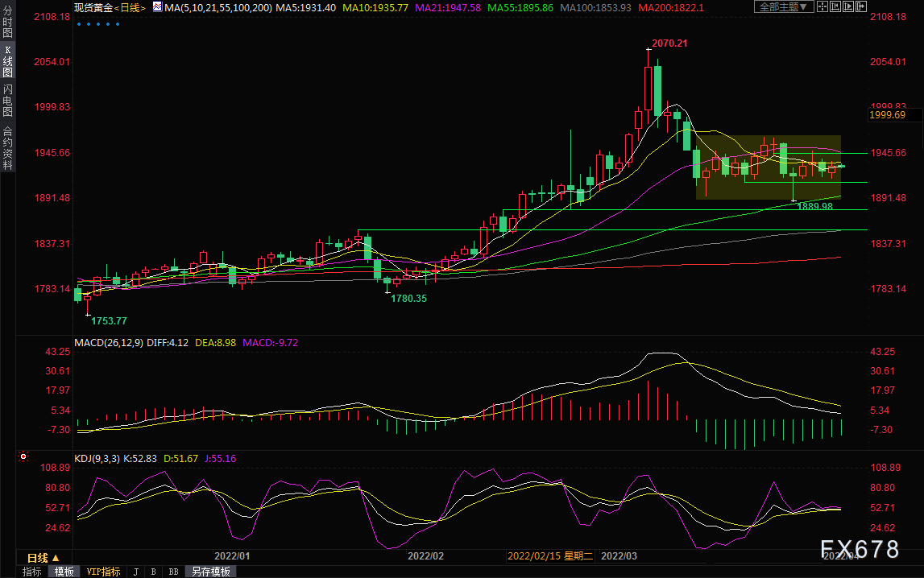This screenshot has height=578, width=924.
Task: Toggle the J indicator button
Action: point(135,572)
